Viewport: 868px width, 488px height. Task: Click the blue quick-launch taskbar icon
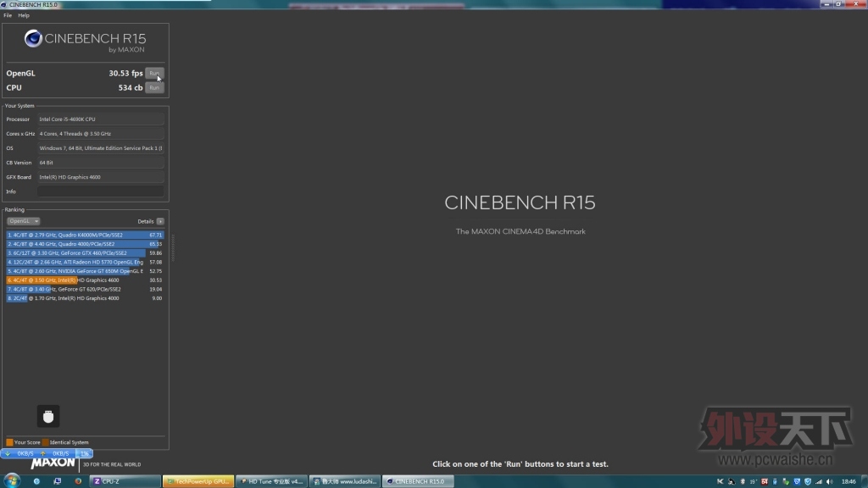pos(36,481)
